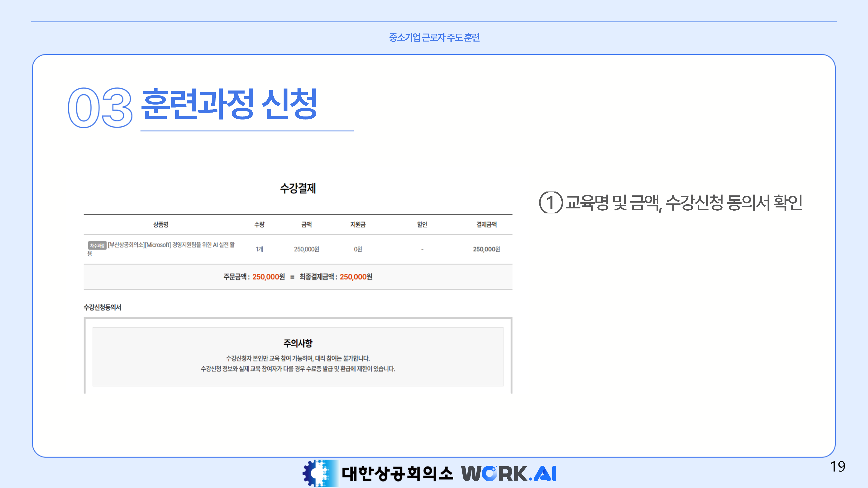868x488 pixels.
Task: Click the 지원금 column header
Action: click(358, 225)
